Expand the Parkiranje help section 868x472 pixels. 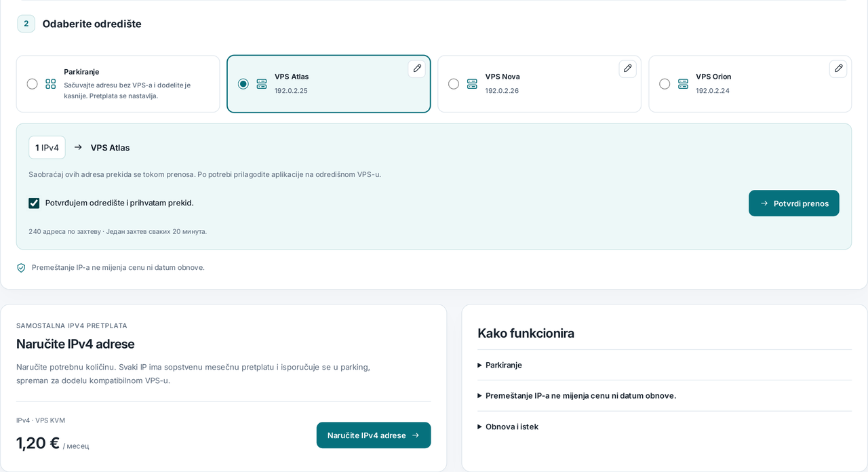(x=665, y=365)
